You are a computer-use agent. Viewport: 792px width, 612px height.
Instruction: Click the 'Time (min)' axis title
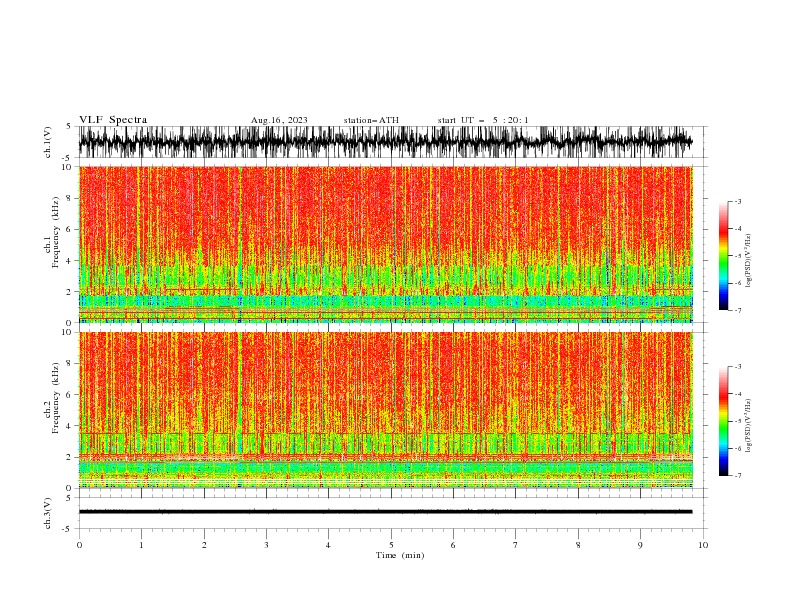tap(400, 555)
